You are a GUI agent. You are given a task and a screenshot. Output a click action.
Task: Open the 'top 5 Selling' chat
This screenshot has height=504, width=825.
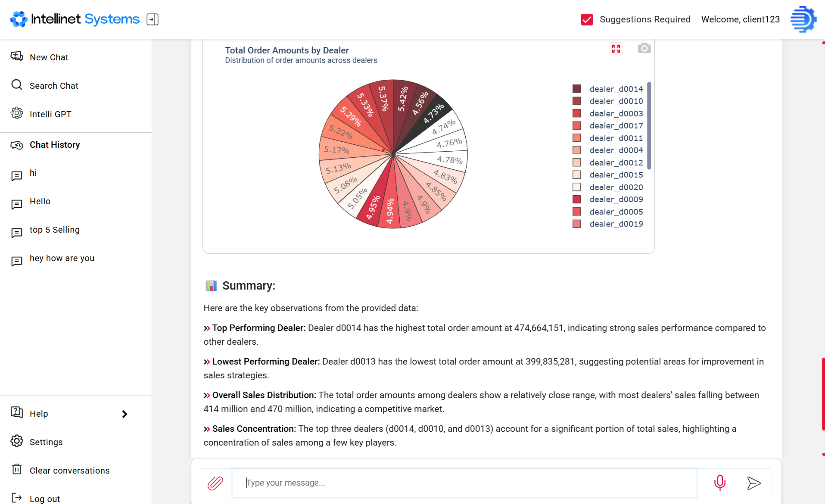(x=55, y=230)
